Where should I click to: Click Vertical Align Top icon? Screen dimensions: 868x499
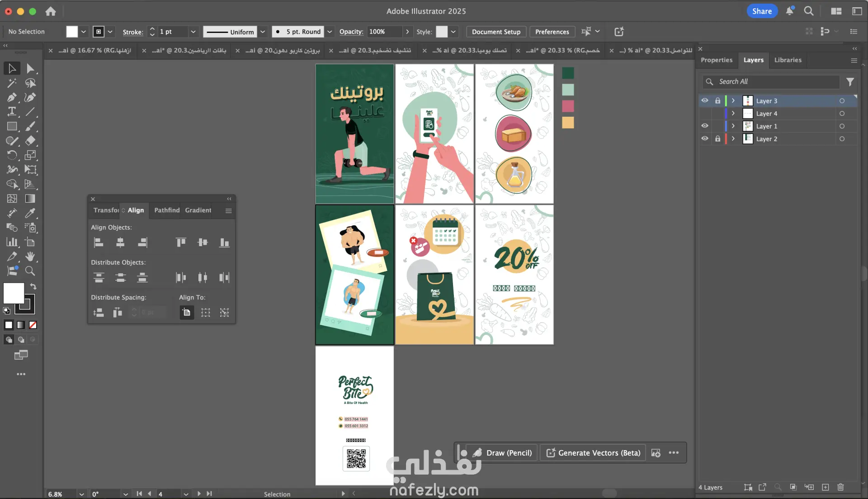pos(181,242)
